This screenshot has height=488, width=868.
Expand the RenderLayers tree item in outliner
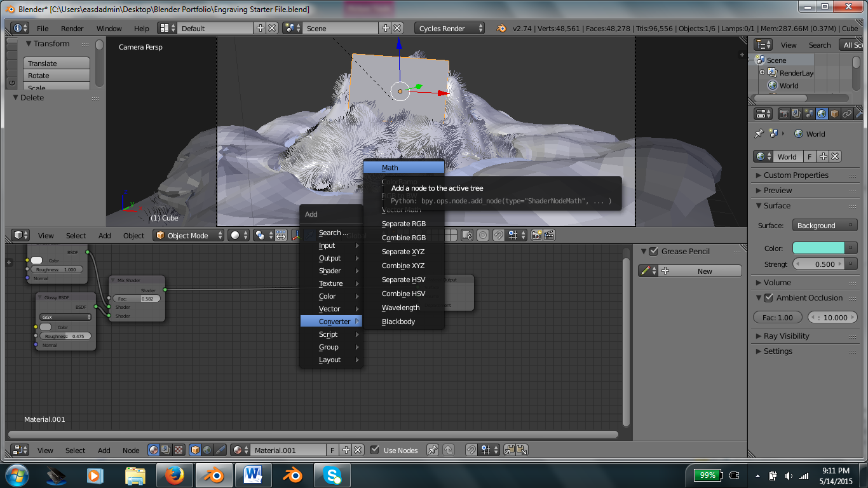pos(762,72)
